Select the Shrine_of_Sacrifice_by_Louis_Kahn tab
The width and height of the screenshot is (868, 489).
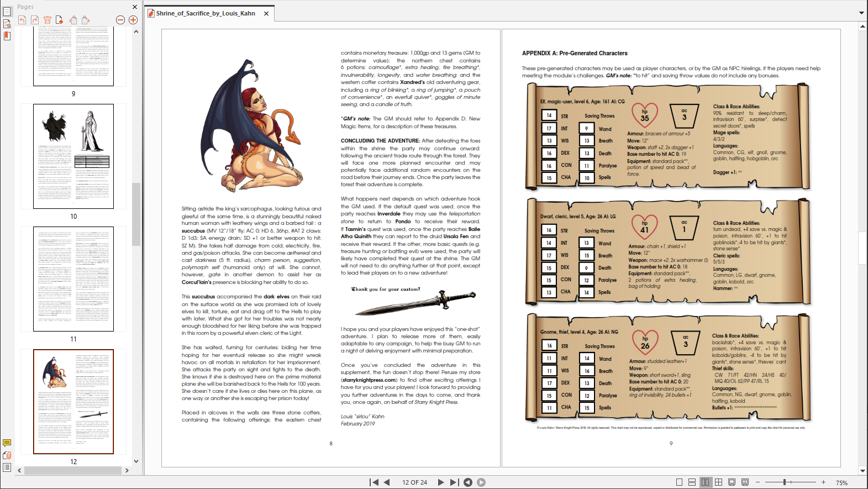205,13
